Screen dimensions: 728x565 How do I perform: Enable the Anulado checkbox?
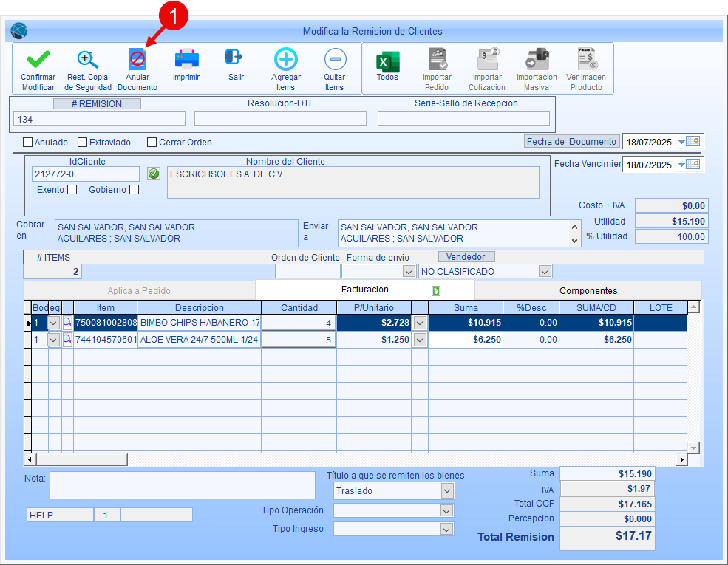(28, 143)
